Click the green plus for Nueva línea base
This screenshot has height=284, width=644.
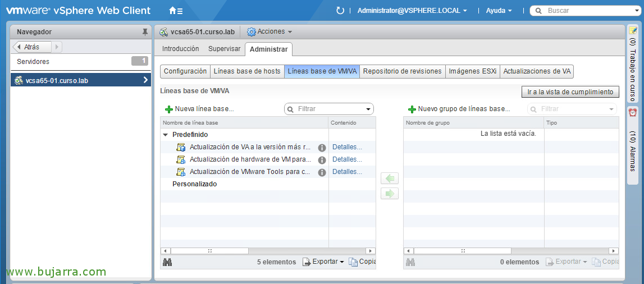(169, 109)
